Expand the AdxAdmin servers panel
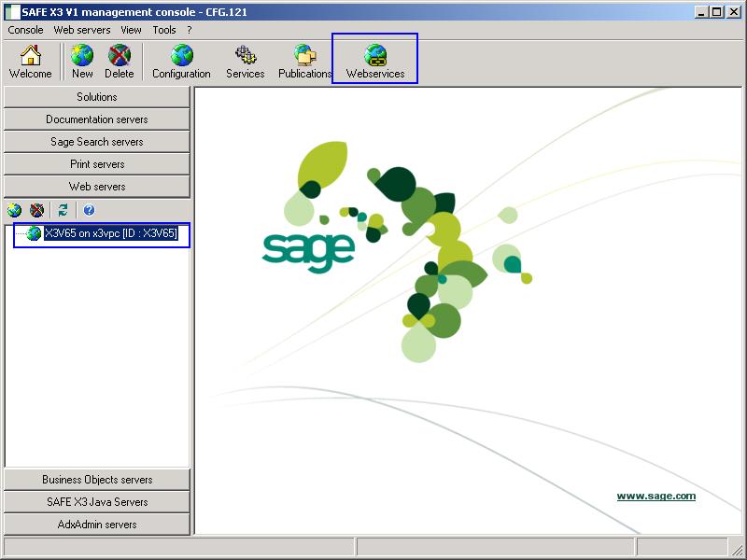The image size is (747, 560). tap(97, 525)
